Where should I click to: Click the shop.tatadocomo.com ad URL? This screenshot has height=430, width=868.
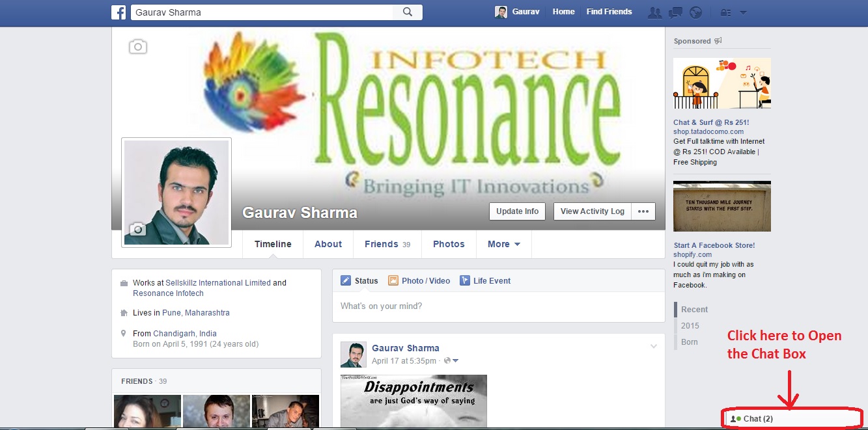[x=708, y=131]
